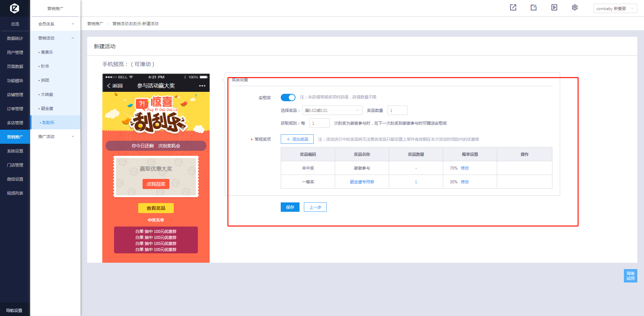This screenshot has width=644, height=316.
Task: Click the 奖品数量 input field
Action: pyautogui.click(x=397, y=110)
